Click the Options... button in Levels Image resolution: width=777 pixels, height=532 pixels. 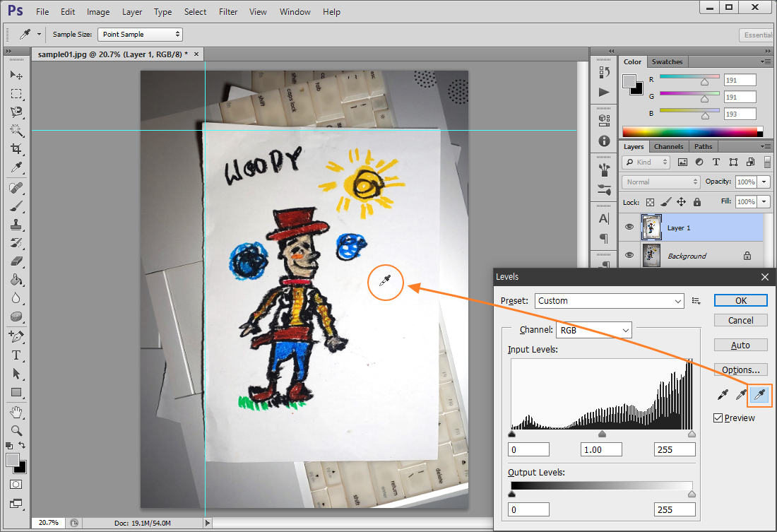tap(740, 370)
